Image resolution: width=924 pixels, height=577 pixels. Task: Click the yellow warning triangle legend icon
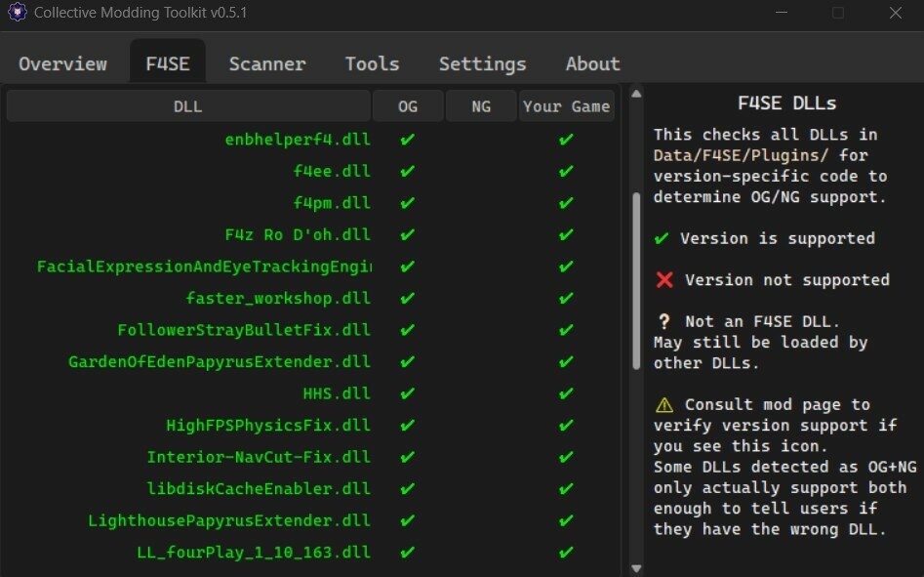(664, 405)
